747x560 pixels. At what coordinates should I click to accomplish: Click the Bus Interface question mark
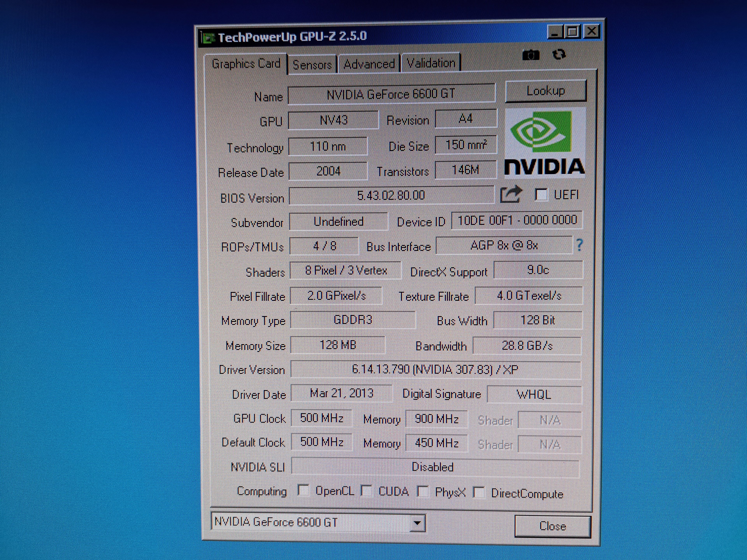point(580,245)
